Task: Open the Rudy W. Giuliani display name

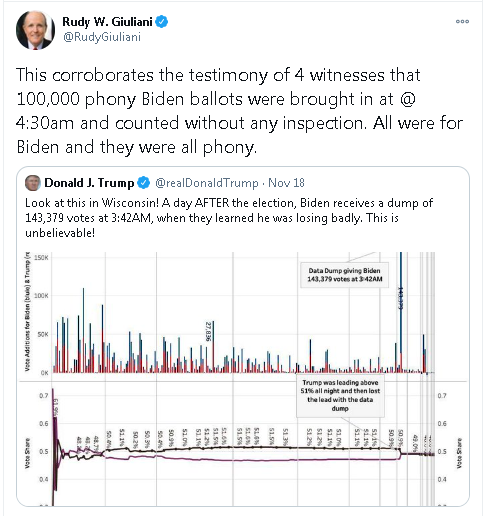Action: (x=107, y=22)
